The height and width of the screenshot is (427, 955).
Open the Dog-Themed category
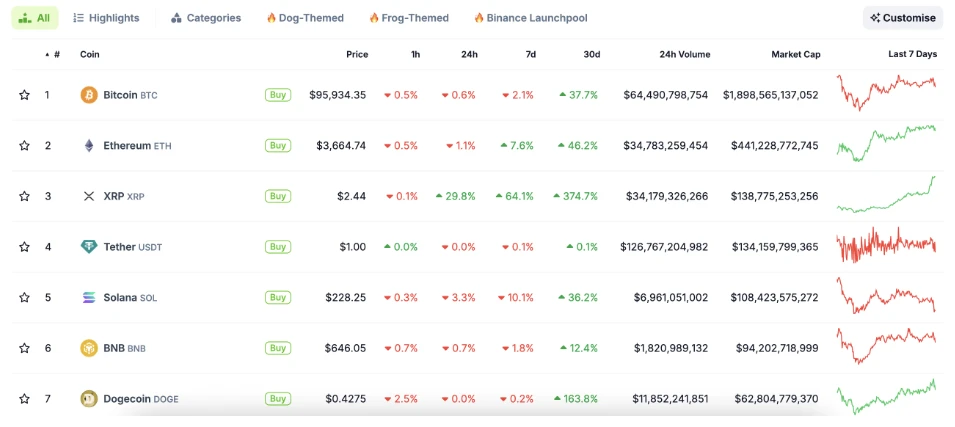[305, 18]
